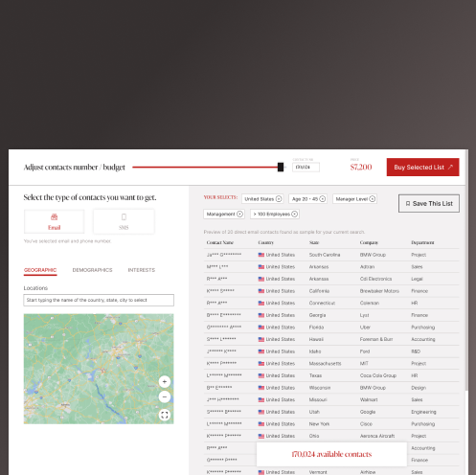The height and width of the screenshot is (475, 476).
Task: Select the BMW Group South Carolina row
Action: (x=331, y=255)
